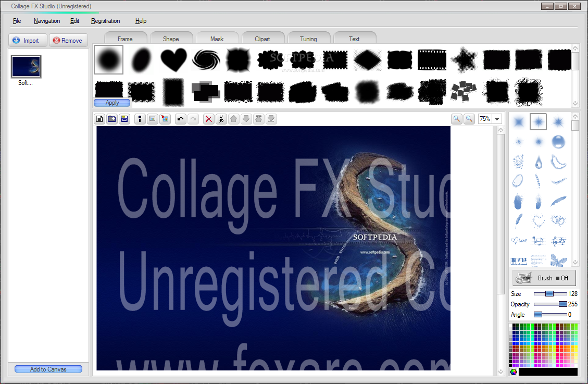This screenshot has width=588, height=384.
Task: Select the heart shaped mask
Action: tap(173, 59)
